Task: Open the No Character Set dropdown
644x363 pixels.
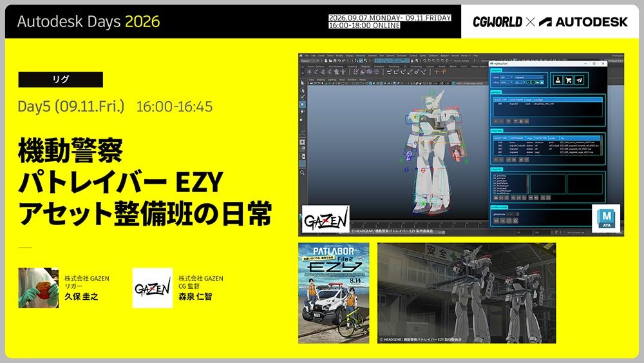Action: pos(578,233)
